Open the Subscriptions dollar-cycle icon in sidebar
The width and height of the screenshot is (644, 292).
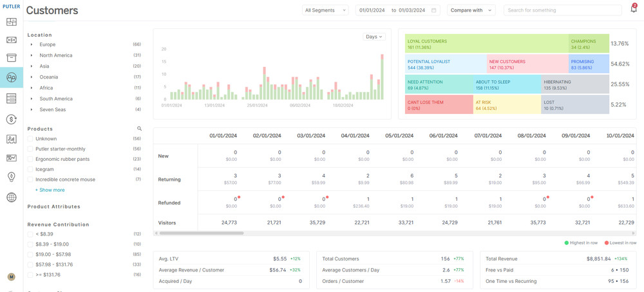tap(11, 119)
